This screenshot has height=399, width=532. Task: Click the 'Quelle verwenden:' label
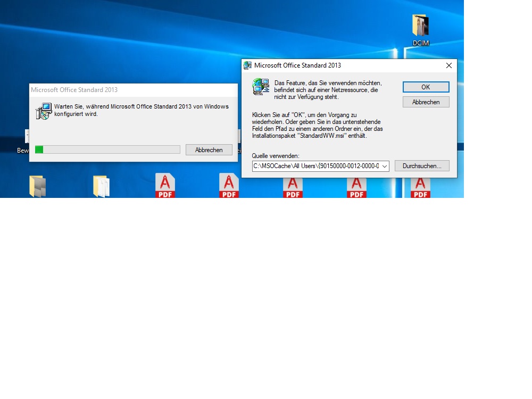(276, 156)
